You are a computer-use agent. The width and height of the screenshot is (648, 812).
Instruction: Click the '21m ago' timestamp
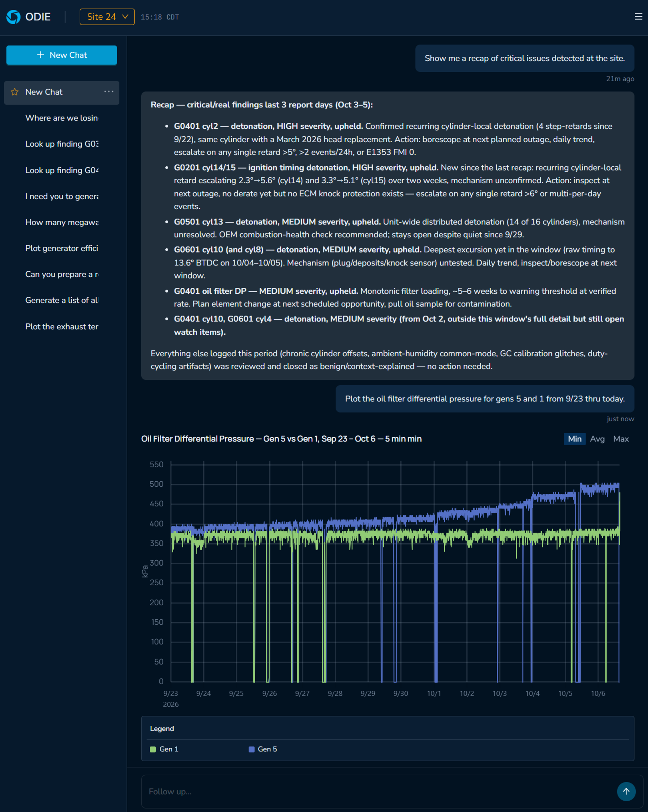(620, 79)
